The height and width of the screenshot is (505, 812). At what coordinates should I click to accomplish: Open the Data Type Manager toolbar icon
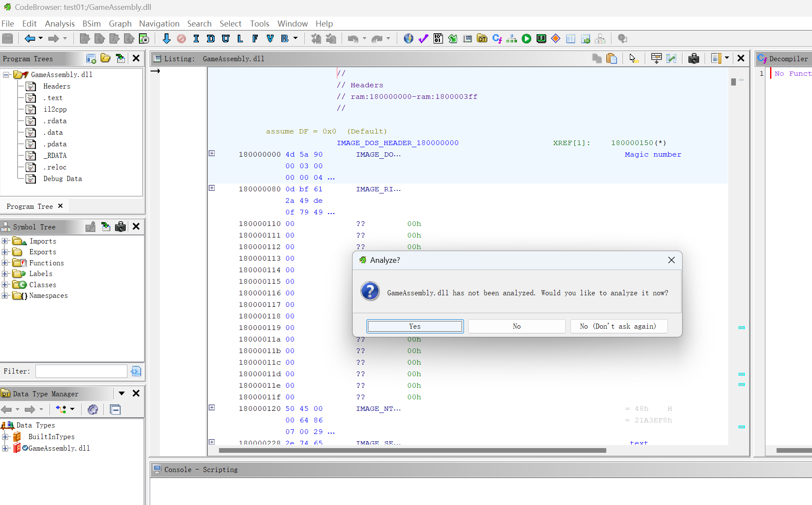[x=482, y=39]
